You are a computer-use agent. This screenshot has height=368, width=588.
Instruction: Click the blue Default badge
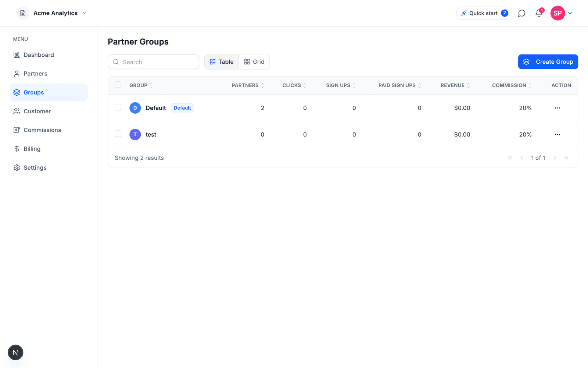click(182, 108)
